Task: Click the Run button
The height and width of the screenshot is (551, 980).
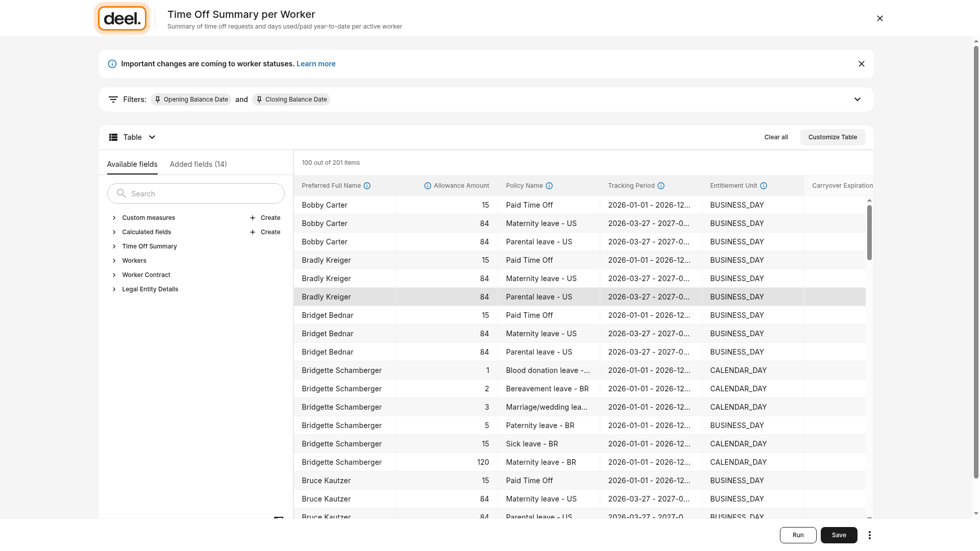Action: point(798,535)
